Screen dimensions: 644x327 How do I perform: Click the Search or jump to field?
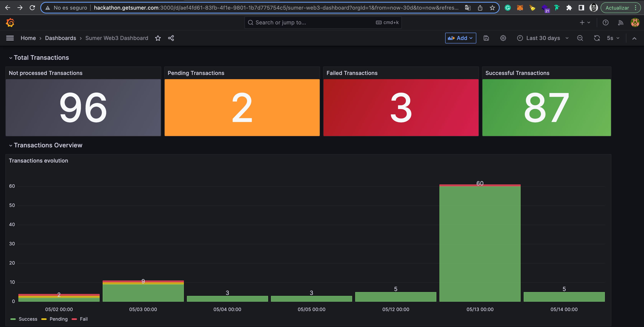(323, 22)
